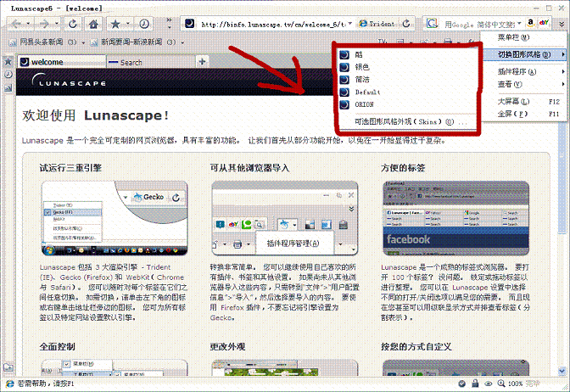The height and width of the screenshot is (392, 570).
Task: Click the URL address field
Action: (272, 25)
